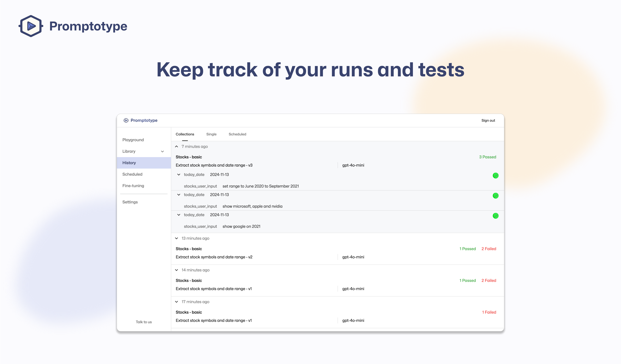Open the Collections tab

point(185,134)
